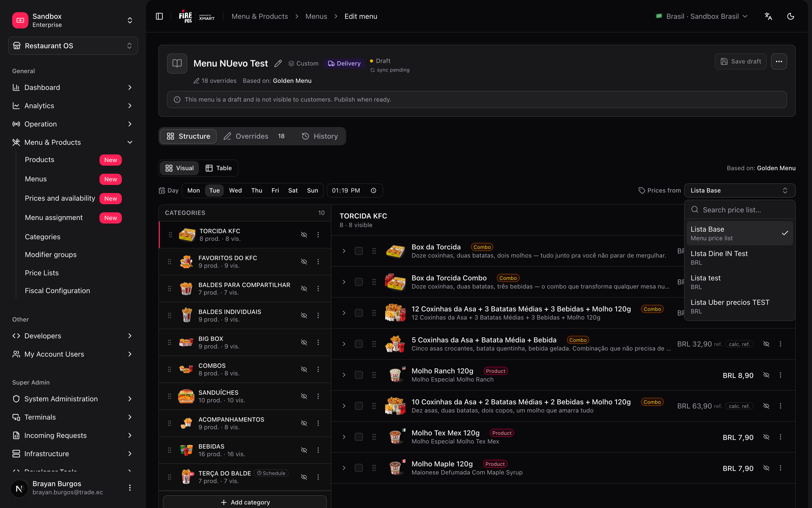The height and width of the screenshot is (508, 812).
Task: Open Modifier groups in the sidebar
Action: click(51, 255)
